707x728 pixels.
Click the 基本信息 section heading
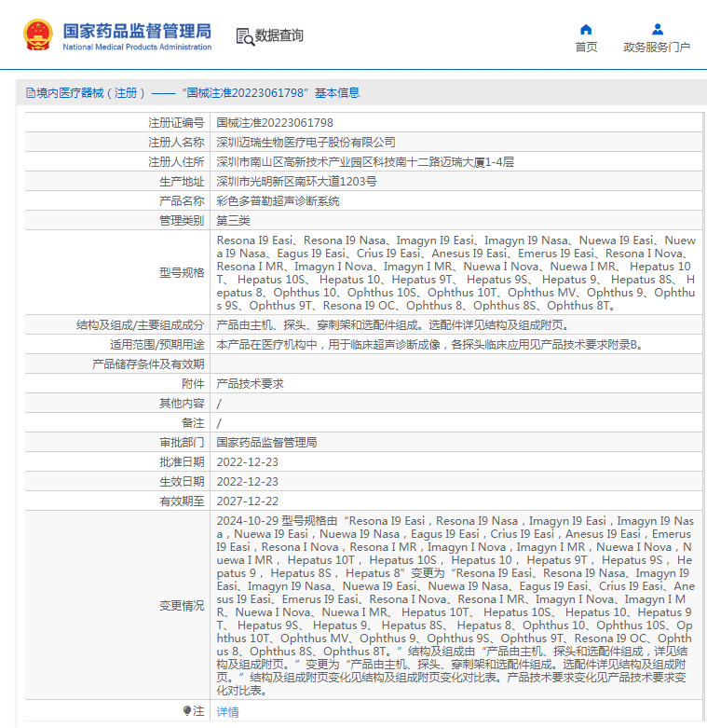[337, 93]
